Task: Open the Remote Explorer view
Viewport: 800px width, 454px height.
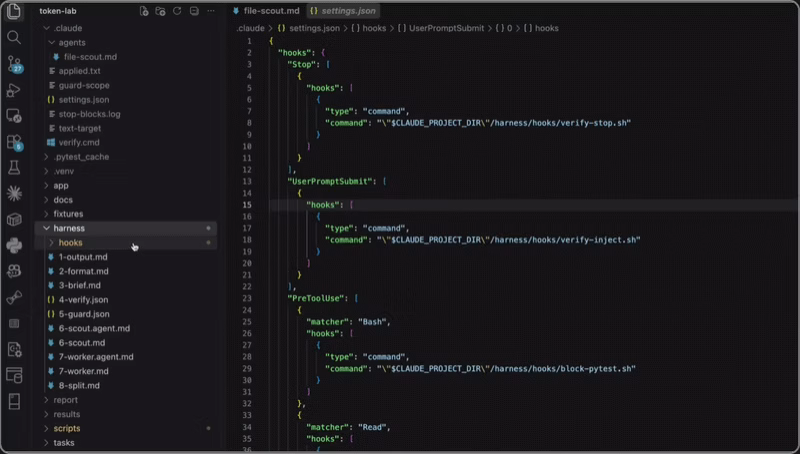Action: click(x=14, y=116)
